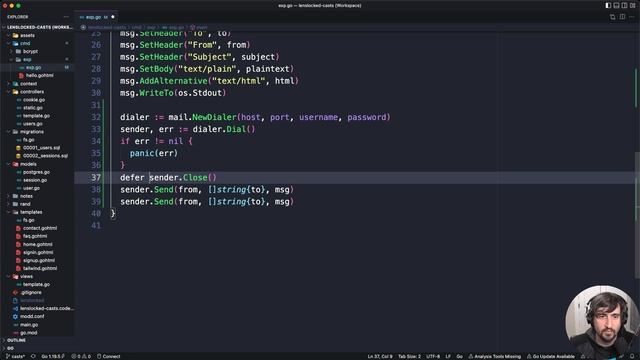Toggle primary sidebar layout icon in title bar
This screenshot has height=360, width=640.
point(608,5)
